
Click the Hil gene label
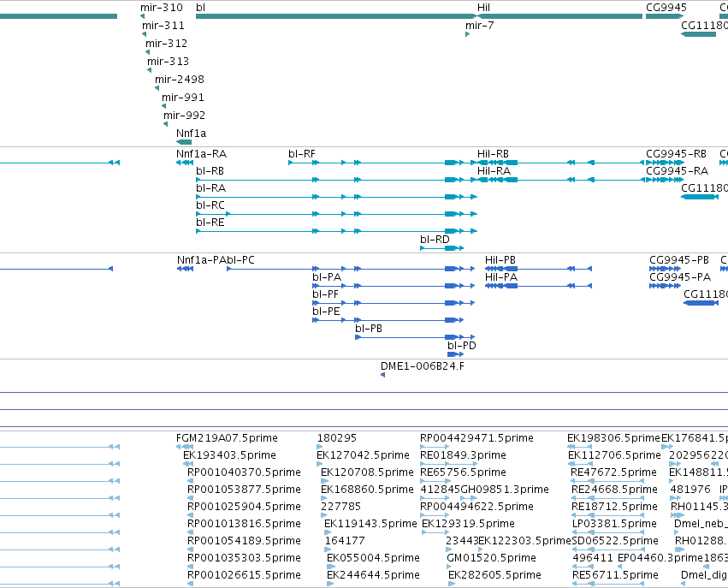click(484, 8)
